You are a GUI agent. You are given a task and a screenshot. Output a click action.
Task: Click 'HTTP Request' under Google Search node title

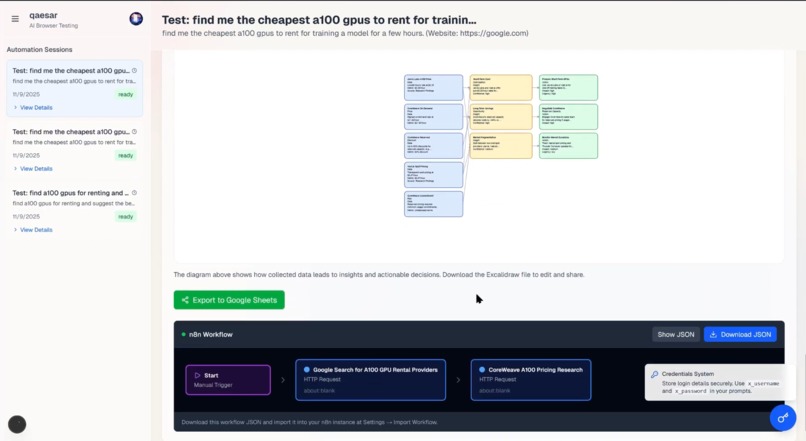322,379
